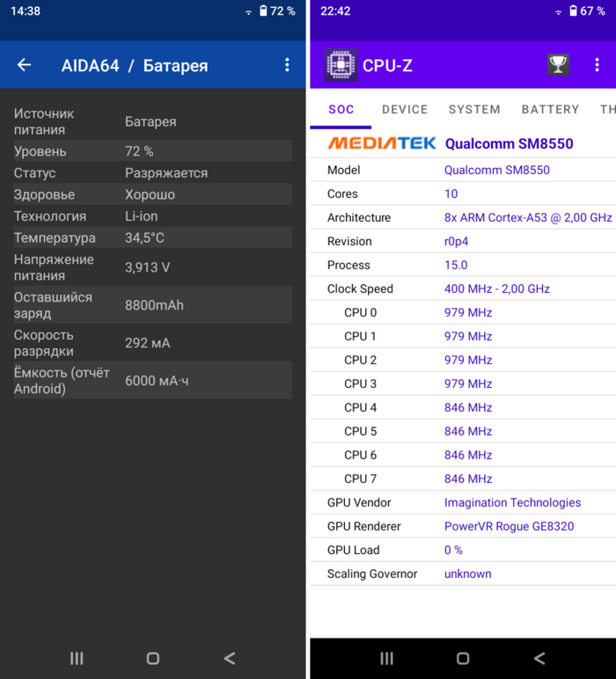616x679 pixels.
Task: Tap the back arrow in AIDA64 header
Action: click(25, 65)
